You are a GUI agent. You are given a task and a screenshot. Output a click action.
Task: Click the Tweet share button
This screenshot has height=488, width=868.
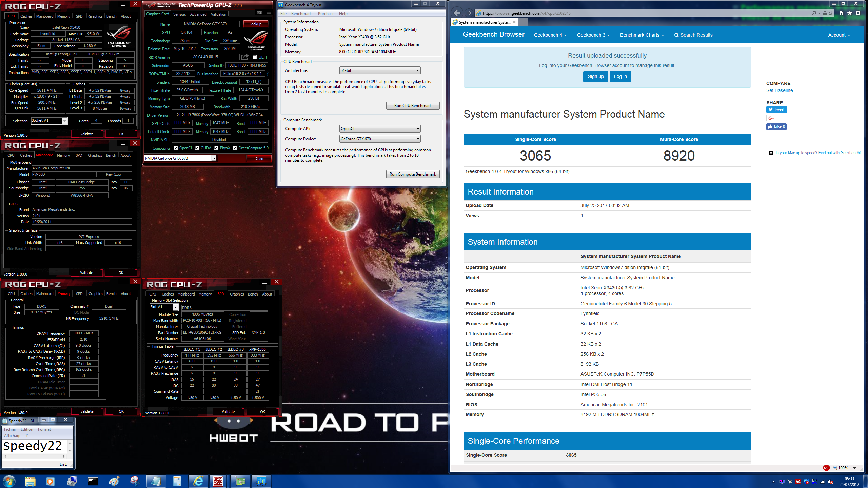tap(776, 109)
